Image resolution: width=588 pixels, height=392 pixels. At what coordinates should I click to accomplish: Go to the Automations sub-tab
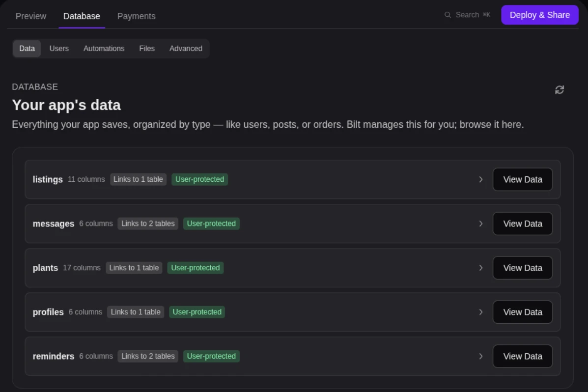(104, 49)
